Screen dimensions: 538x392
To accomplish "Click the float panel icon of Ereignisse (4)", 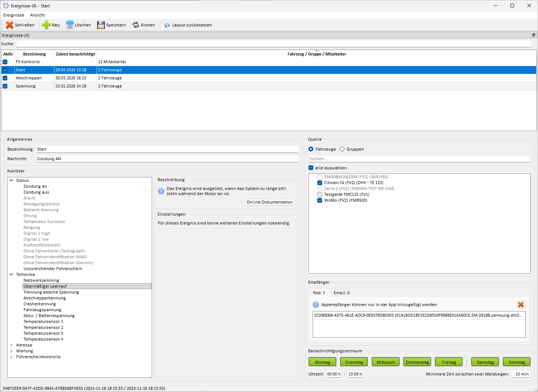I will coord(533,35).
